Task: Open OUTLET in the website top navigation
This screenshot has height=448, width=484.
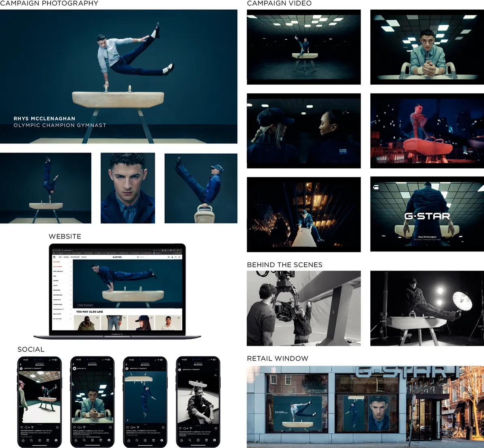Action: [x=84, y=257]
